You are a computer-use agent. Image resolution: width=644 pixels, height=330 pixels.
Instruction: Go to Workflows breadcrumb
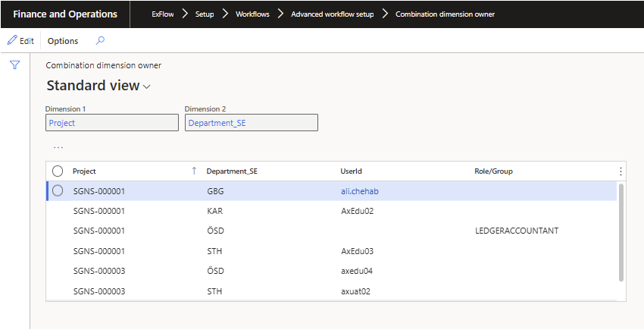252,14
